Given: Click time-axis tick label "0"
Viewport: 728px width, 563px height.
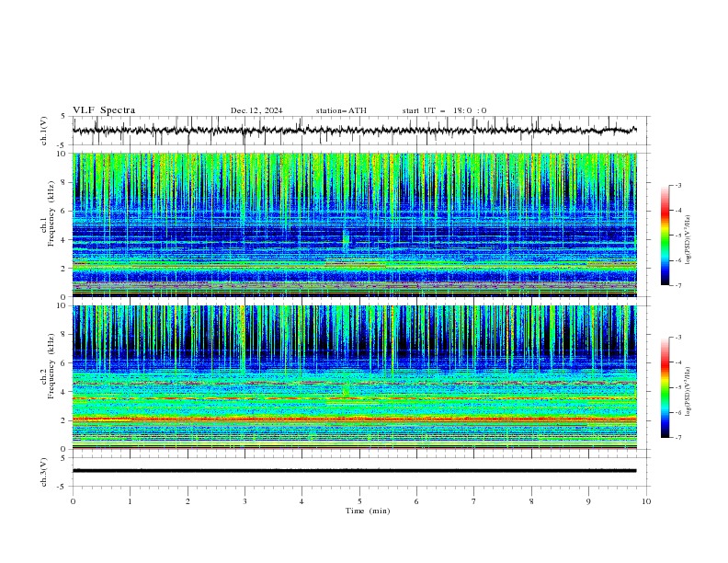Looking at the screenshot, I should pyautogui.click(x=73, y=501).
